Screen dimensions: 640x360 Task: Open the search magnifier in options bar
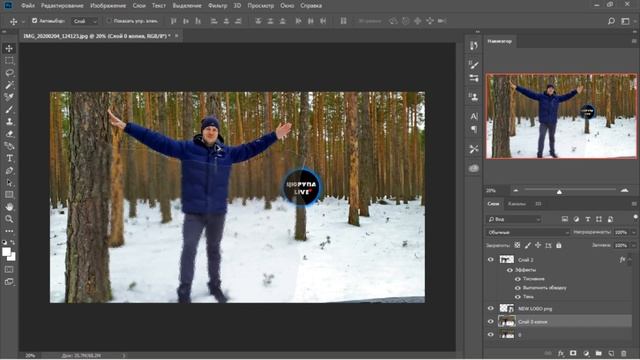click(x=611, y=21)
